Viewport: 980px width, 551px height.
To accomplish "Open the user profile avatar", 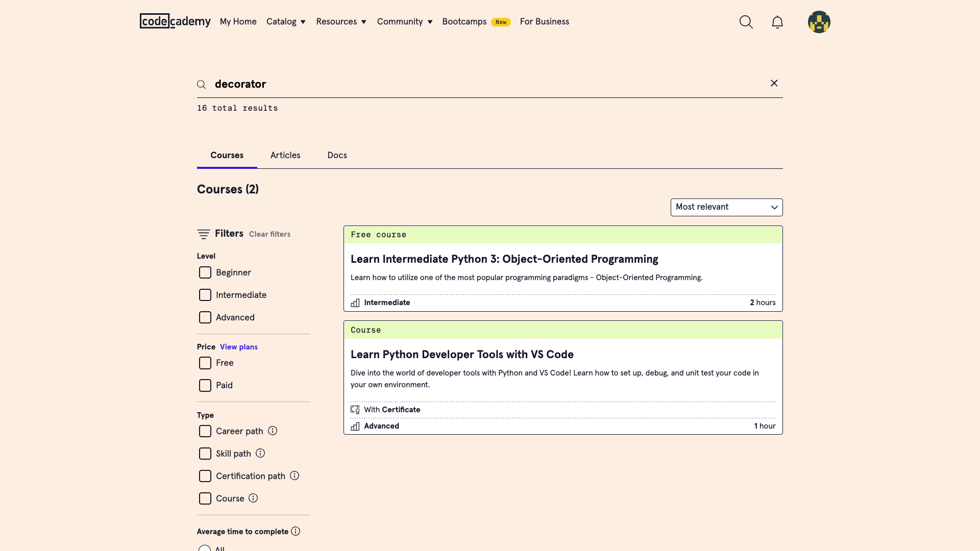I will tap(819, 22).
